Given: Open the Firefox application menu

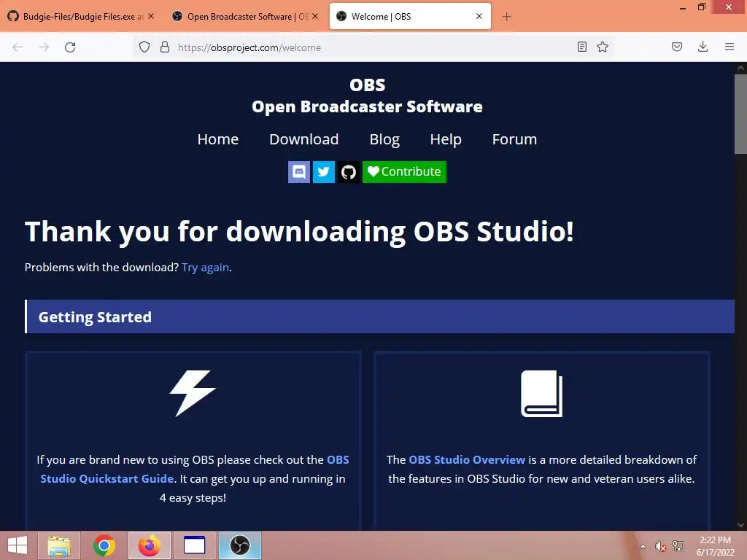Looking at the screenshot, I should coord(729,47).
